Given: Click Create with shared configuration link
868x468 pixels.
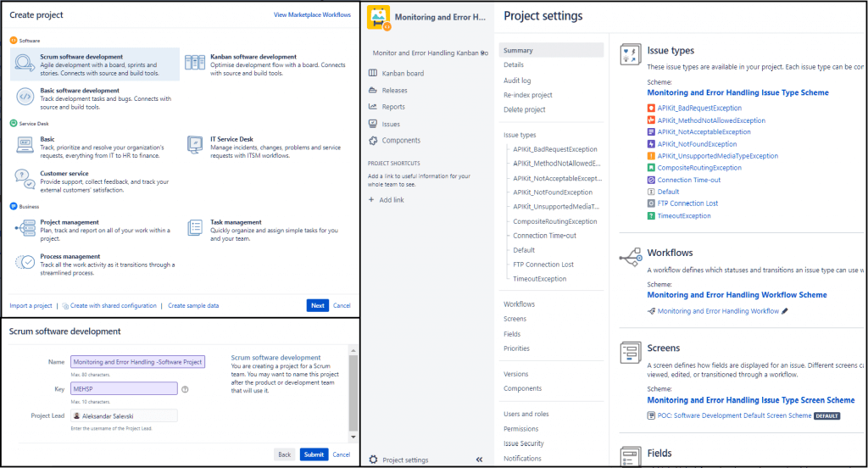Looking at the screenshot, I should 114,306.
